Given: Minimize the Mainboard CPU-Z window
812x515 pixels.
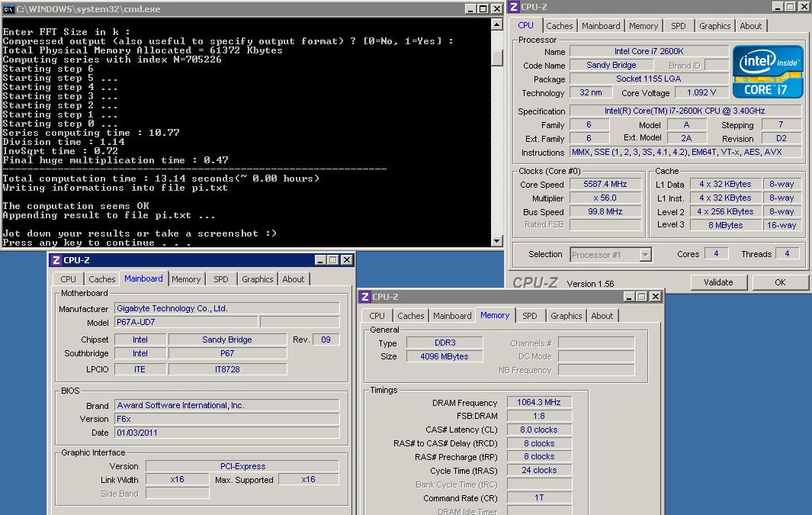Looking at the screenshot, I should coord(320,260).
